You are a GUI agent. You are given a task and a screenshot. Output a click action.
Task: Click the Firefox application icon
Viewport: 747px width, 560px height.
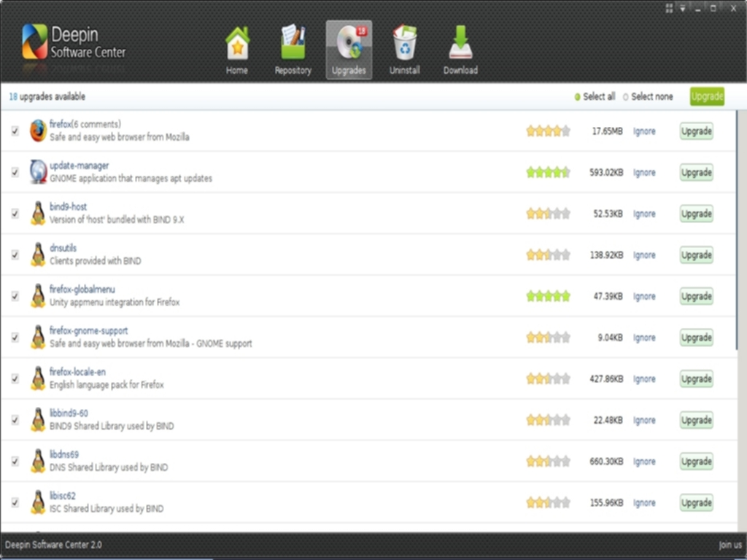click(38, 131)
